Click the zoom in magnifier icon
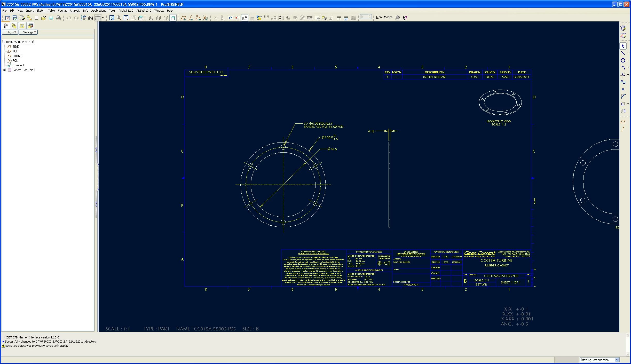Screen dimensions: 631x364 pyautogui.click(x=119, y=18)
